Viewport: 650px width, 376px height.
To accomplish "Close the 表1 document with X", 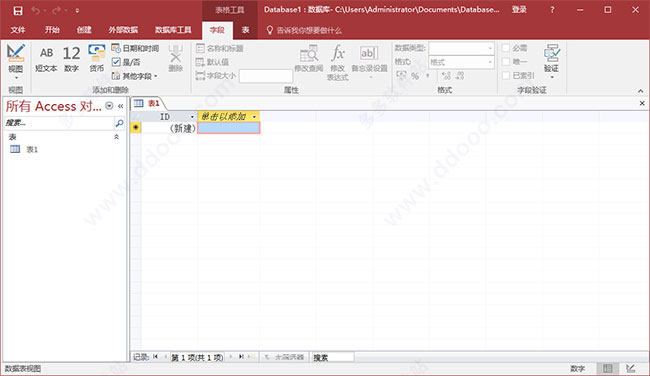I will (x=642, y=103).
